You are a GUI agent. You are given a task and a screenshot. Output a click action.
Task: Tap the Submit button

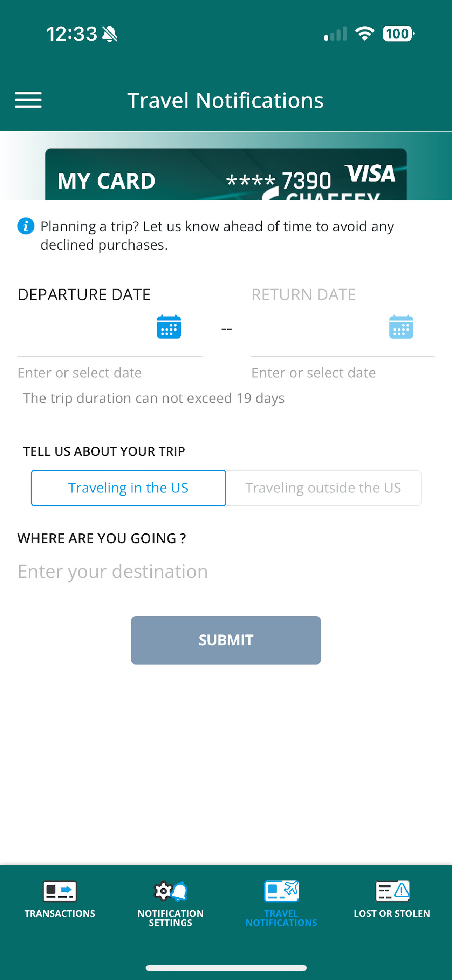(226, 640)
